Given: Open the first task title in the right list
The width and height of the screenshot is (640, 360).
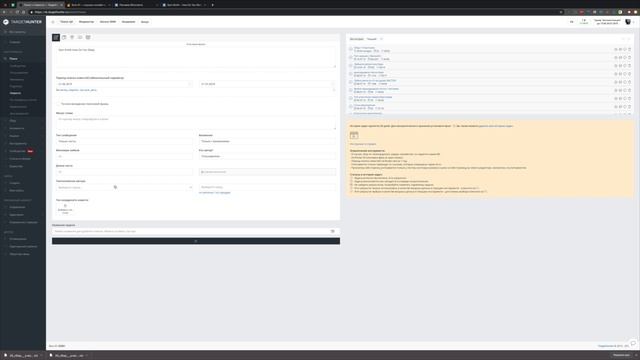Looking at the screenshot, I should (x=364, y=48).
